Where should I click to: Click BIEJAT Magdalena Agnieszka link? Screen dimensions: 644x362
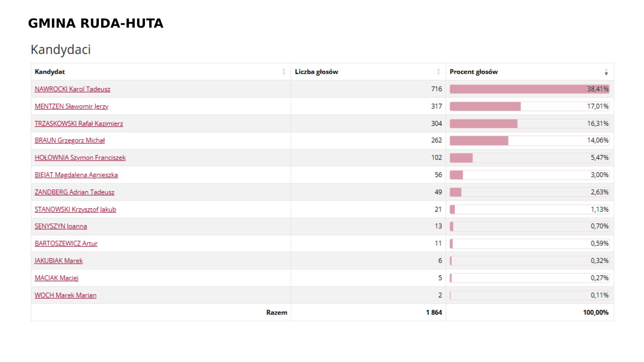76,175
